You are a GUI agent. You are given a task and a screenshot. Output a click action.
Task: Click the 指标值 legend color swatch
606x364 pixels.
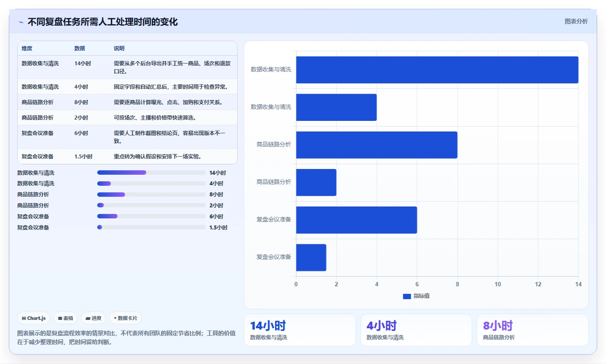coord(407,296)
